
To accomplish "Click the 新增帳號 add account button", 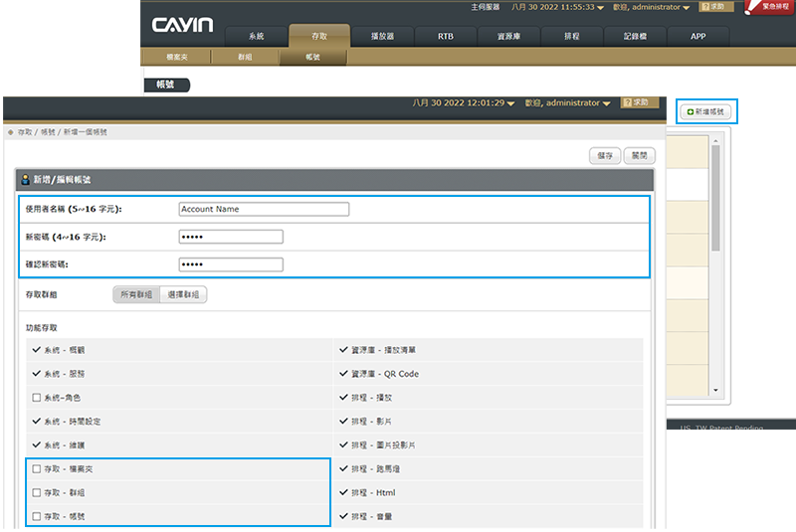I will [x=705, y=111].
